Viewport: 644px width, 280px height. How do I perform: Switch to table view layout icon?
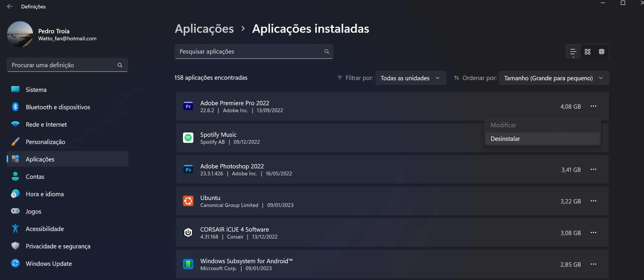click(x=602, y=52)
